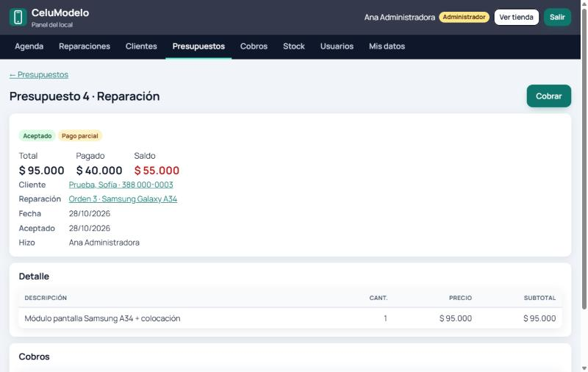Viewport: 588px width, 372px height.
Task: Click the subtotal cell $ 95.000 in Detalle
Action: (539, 318)
